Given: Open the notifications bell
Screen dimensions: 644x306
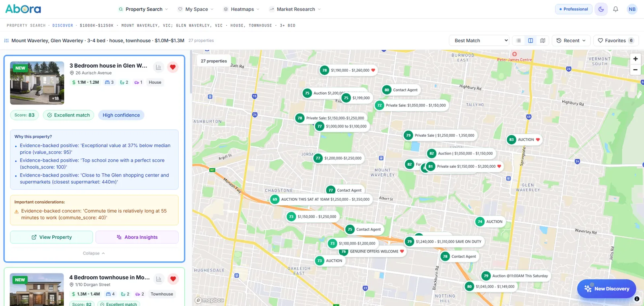Looking at the screenshot, I should 615,9.
